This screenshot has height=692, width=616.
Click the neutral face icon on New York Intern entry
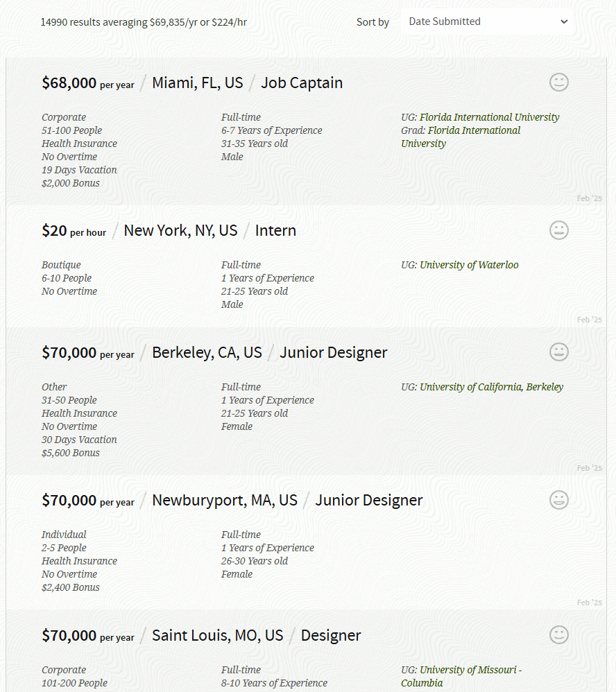[x=559, y=230]
